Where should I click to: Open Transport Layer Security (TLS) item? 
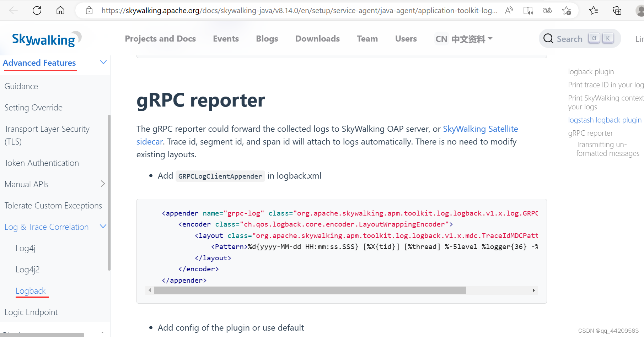47,135
